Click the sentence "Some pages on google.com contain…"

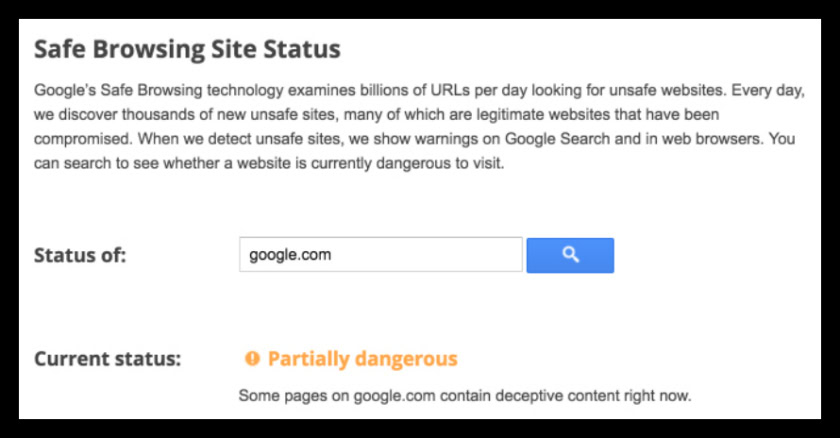click(x=464, y=396)
